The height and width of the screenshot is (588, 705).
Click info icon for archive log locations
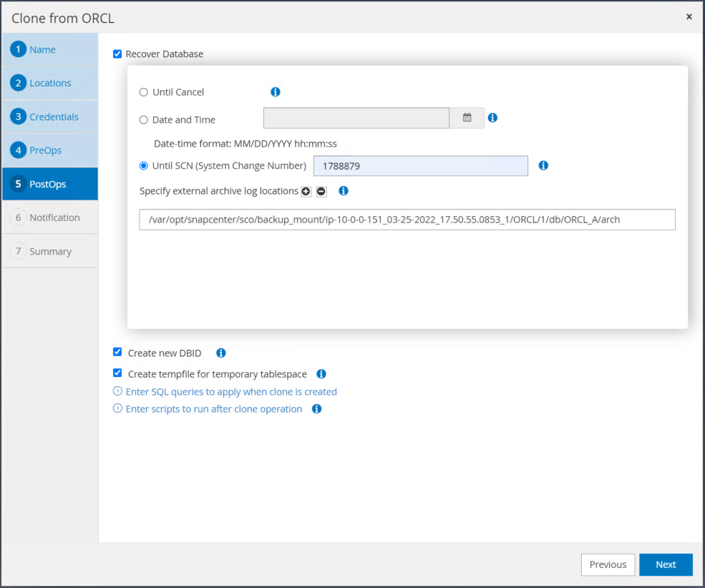344,191
